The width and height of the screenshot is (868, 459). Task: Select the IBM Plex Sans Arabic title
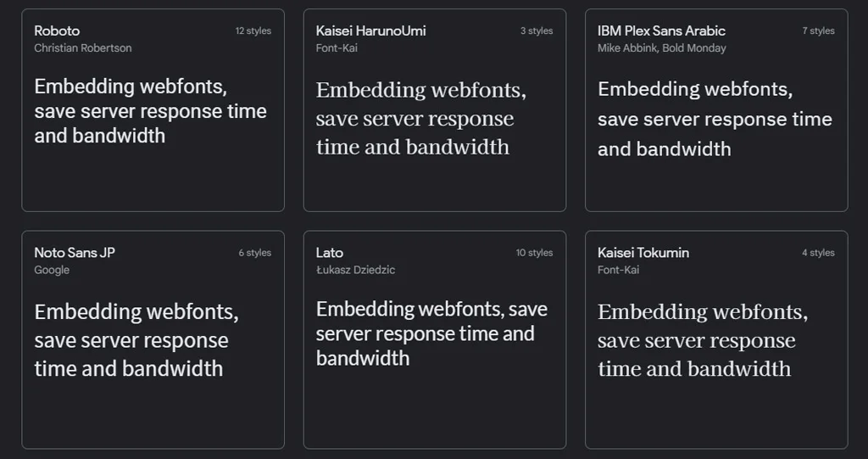coord(661,31)
